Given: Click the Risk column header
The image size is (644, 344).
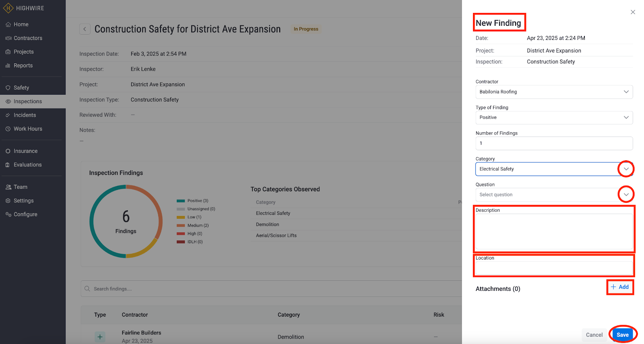Looking at the screenshot, I should click(439, 315).
